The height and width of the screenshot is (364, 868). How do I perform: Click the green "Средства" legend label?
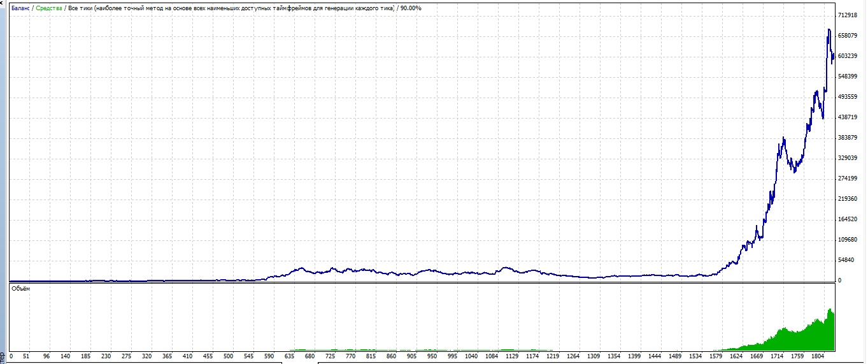tap(48, 8)
